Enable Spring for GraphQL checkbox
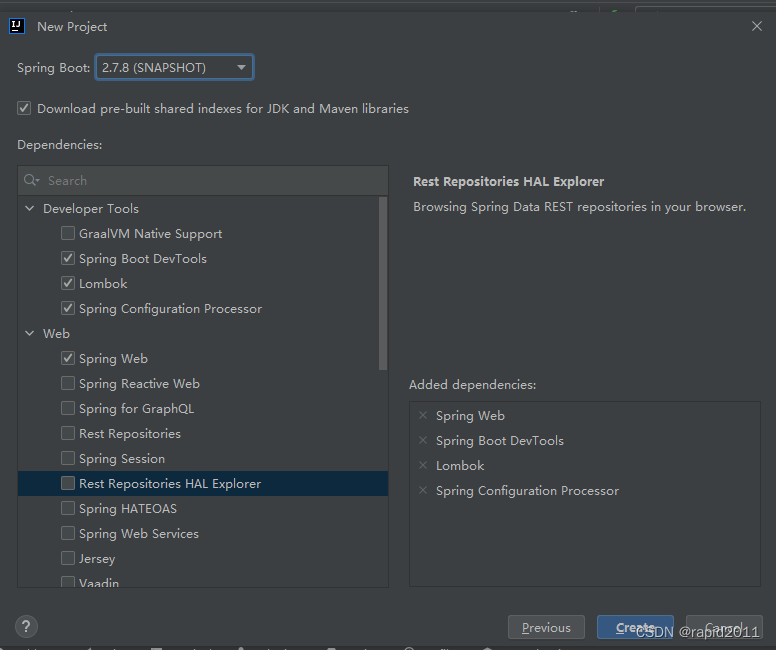This screenshot has height=650, width=776. [x=68, y=408]
